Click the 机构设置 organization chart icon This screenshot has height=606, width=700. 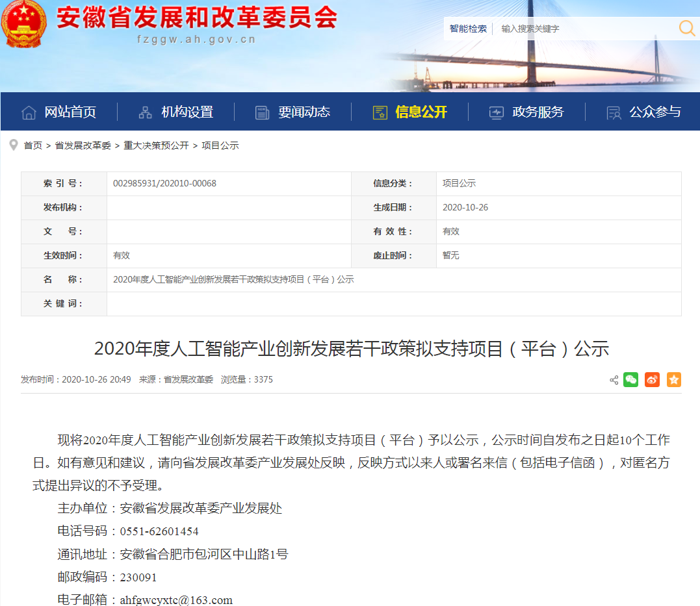[146, 112]
